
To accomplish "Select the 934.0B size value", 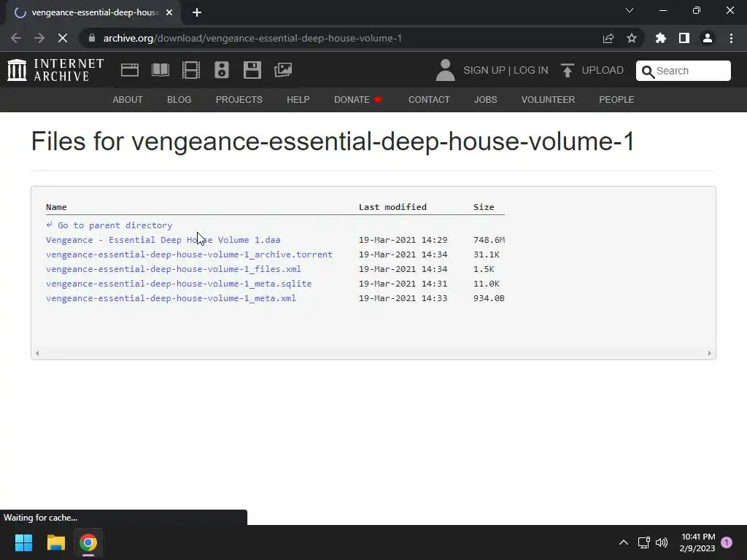I will click(x=489, y=298).
